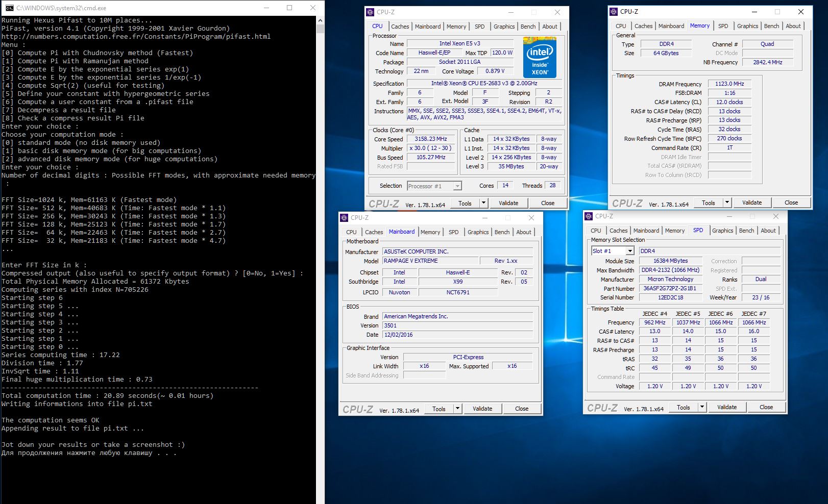
Task: Click the NB Frequency 2842.4 MHz value
Action: pos(767,62)
